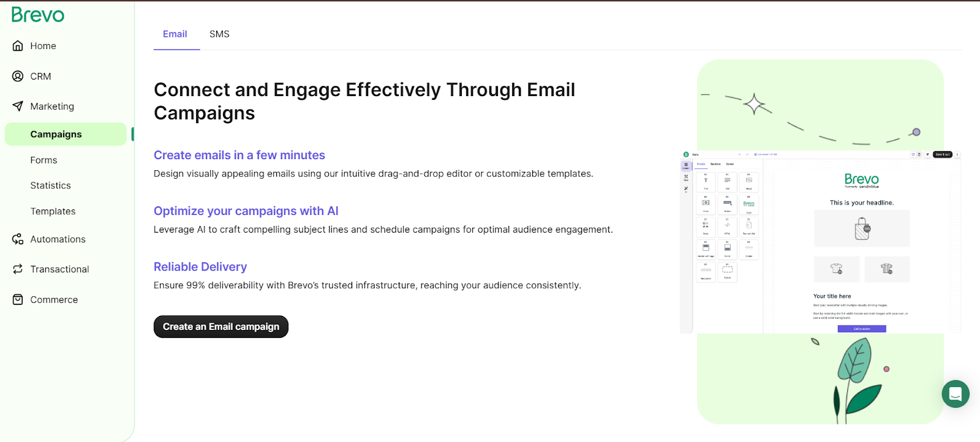The image size is (980, 442).
Task: Click the Transactional arrows icon
Action: [18, 269]
